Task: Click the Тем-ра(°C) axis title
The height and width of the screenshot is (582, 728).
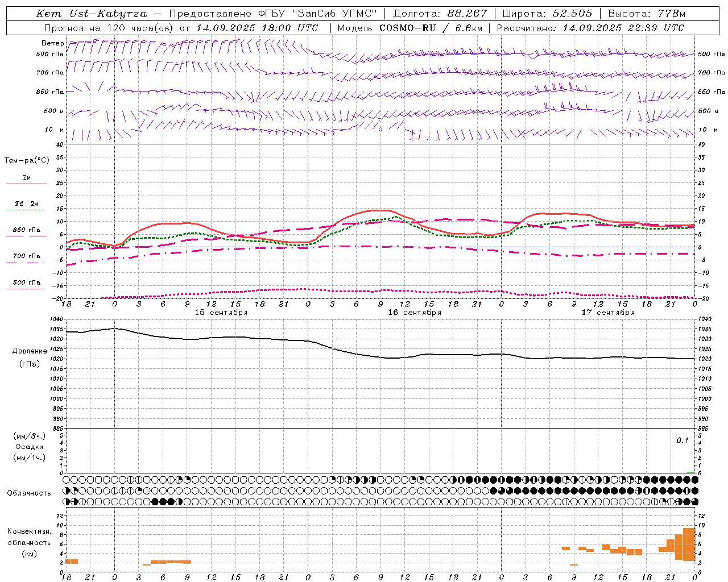Action: pos(27,160)
